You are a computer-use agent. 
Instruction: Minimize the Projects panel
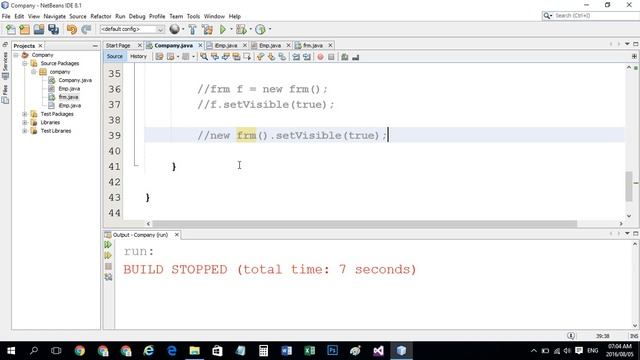pyautogui.click(x=95, y=46)
